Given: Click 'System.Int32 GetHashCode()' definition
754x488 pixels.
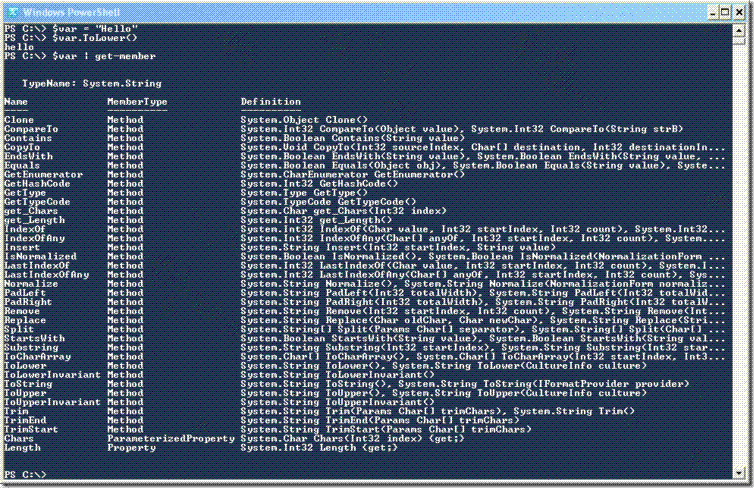Looking at the screenshot, I should (319, 184).
